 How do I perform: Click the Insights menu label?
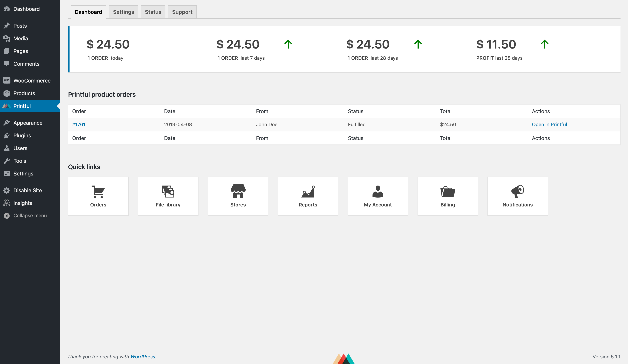pyautogui.click(x=23, y=203)
